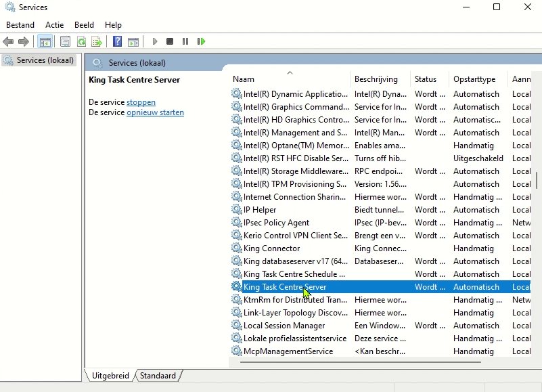Select Lokale profielassistentservice row
542x392 pixels.
pos(380,338)
